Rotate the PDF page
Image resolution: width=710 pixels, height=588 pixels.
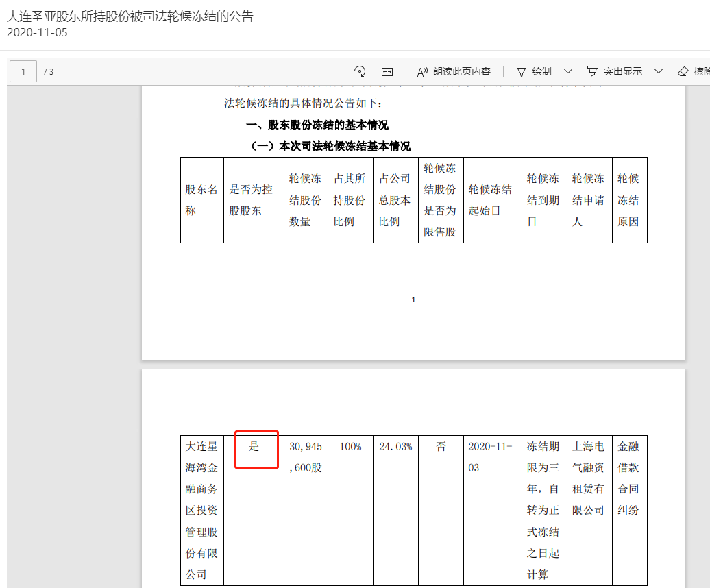click(x=360, y=71)
